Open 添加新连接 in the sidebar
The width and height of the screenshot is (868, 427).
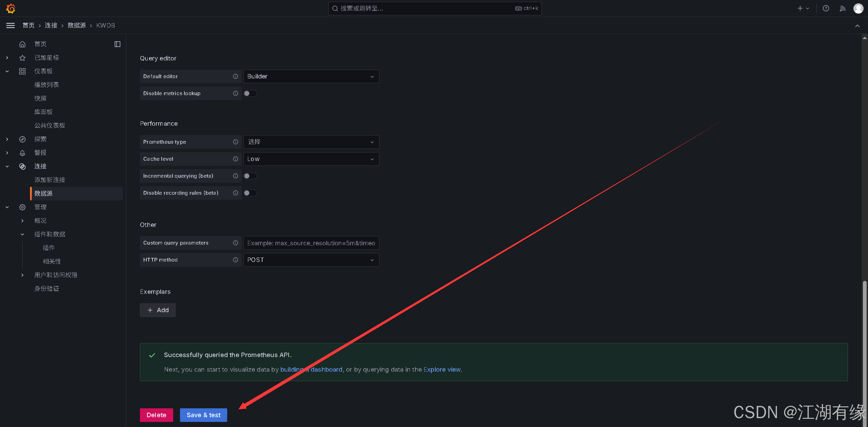[x=50, y=180]
